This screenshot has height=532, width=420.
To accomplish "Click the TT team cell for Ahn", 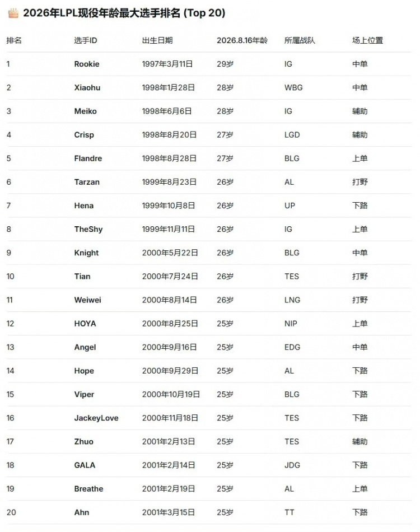I will click(289, 512).
